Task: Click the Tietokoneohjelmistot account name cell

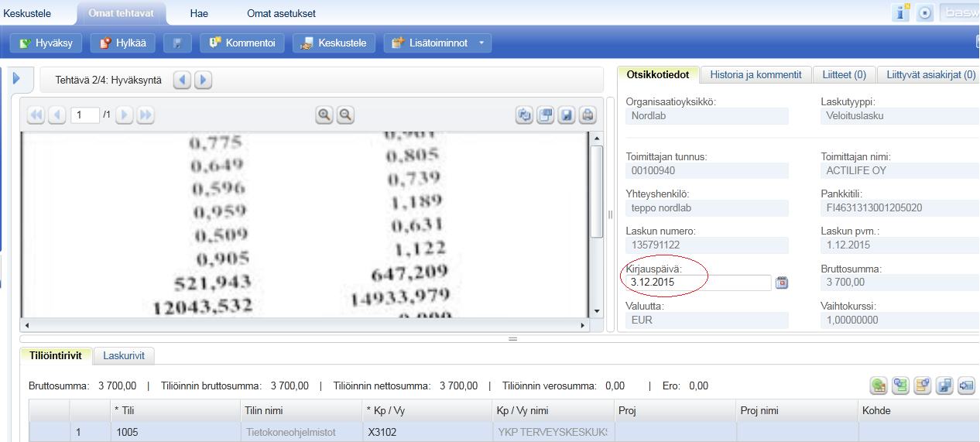Action: [x=300, y=432]
